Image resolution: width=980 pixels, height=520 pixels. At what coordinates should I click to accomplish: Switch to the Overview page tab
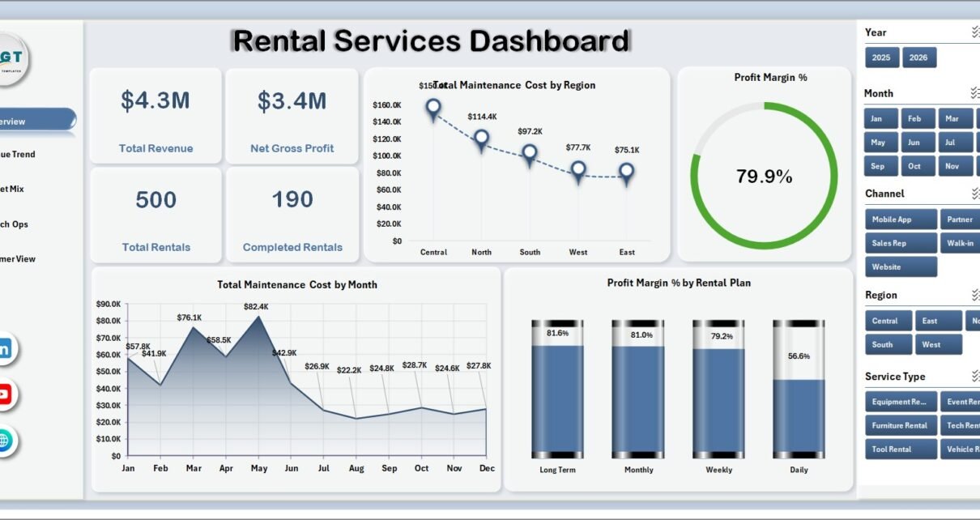37,121
